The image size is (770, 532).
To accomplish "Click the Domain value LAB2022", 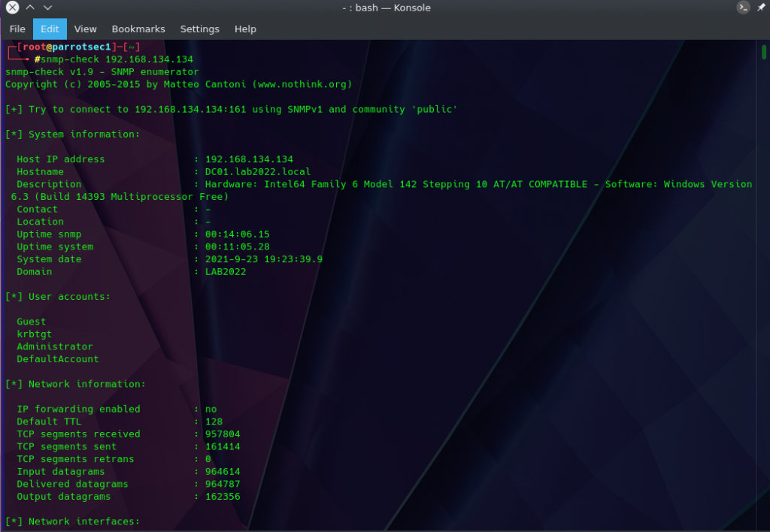I will tap(226, 272).
